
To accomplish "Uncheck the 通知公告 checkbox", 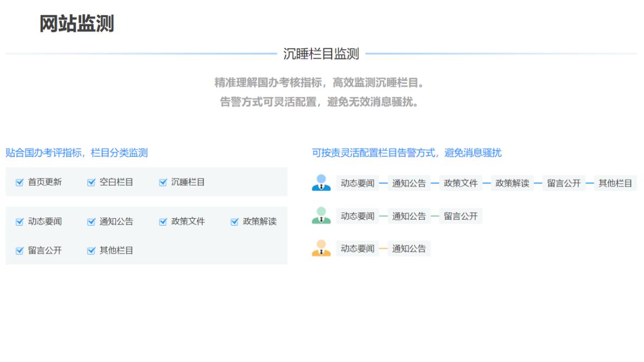I will coord(91,221).
